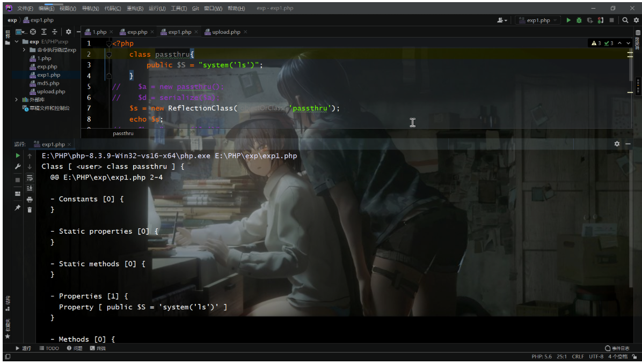Open the TODO tool window
642x364 pixels.
coord(49,348)
